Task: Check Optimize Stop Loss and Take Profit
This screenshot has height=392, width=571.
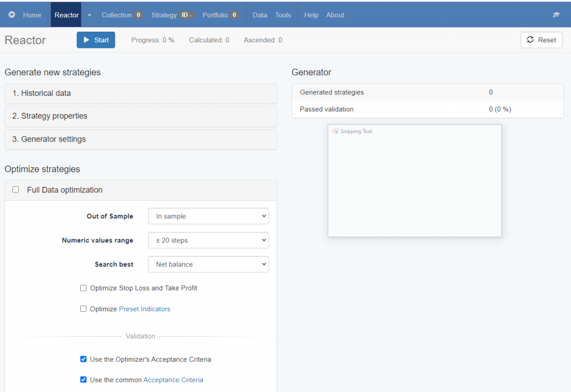Action: 84,288
